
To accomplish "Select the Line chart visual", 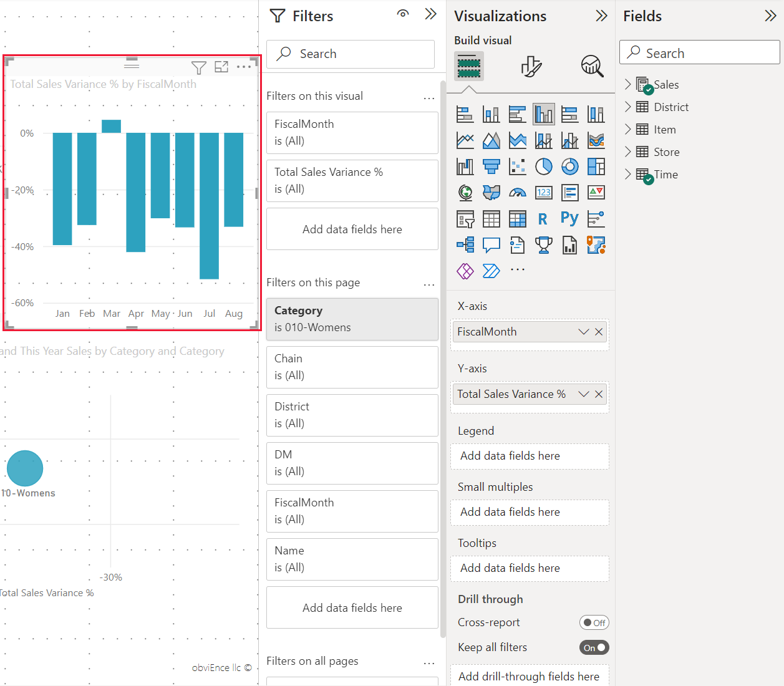I will click(x=465, y=140).
